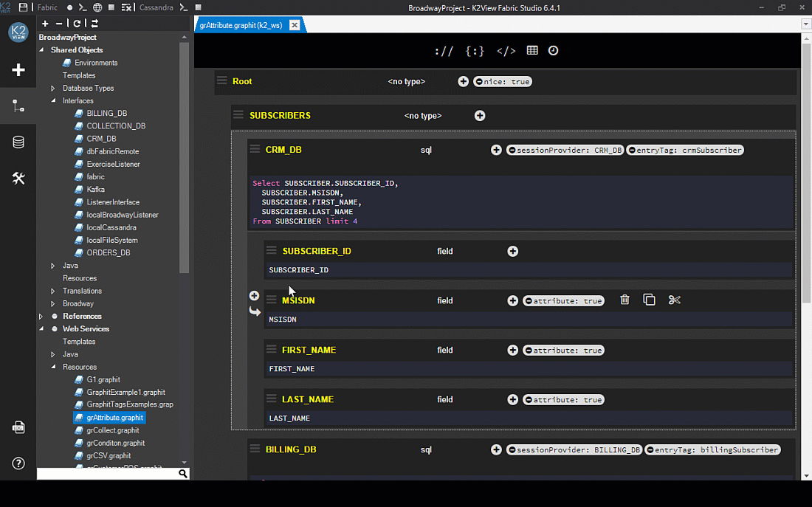Add property to SUBSCRIBERS with plus button
The width and height of the screenshot is (812, 507).
point(480,115)
